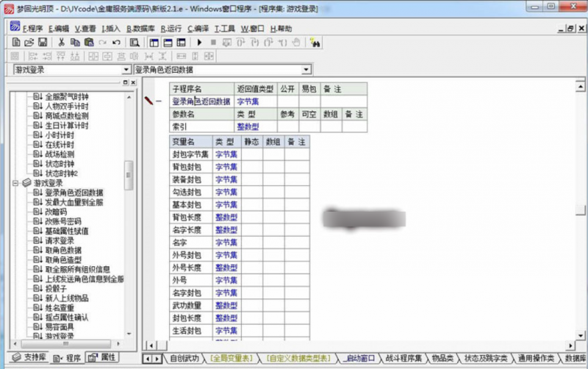Open the F.程序 menu
Image resolution: width=588 pixels, height=369 pixels.
point(32,29)
